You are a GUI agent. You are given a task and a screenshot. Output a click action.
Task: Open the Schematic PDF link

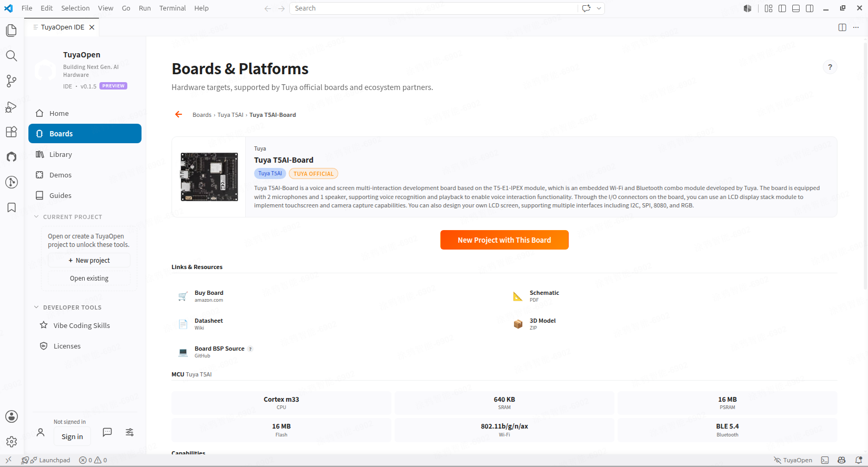(x=537, y=296)
